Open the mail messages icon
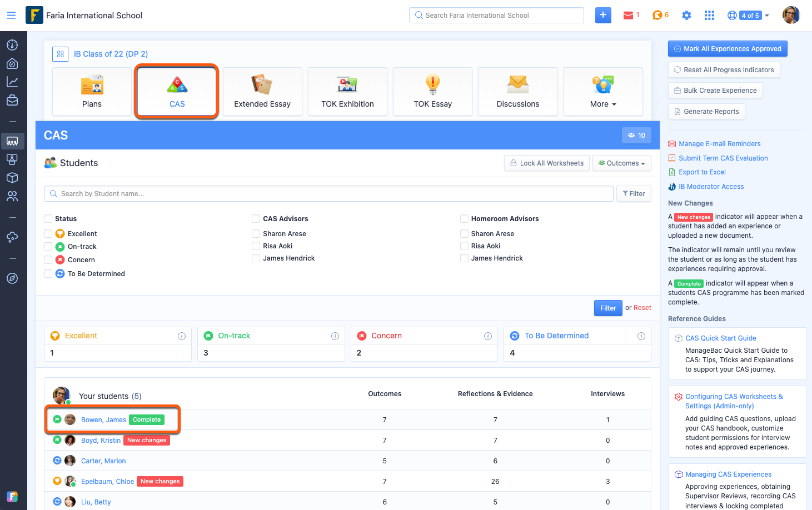This screenshot has height=510, width=812. [x=628, y=16]
